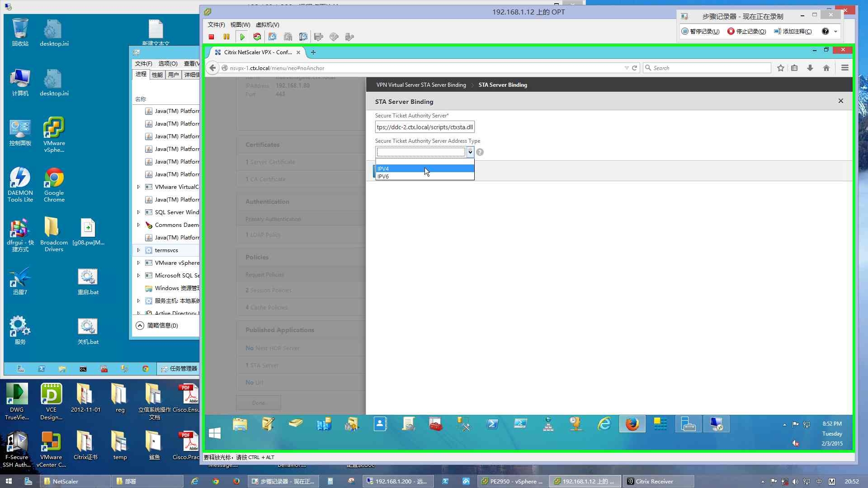Click VPN Virtual Server STA Server Binding breadcrumb
Image resolution: width=868 pixels, height=488 pixels.
pos(421,85)
